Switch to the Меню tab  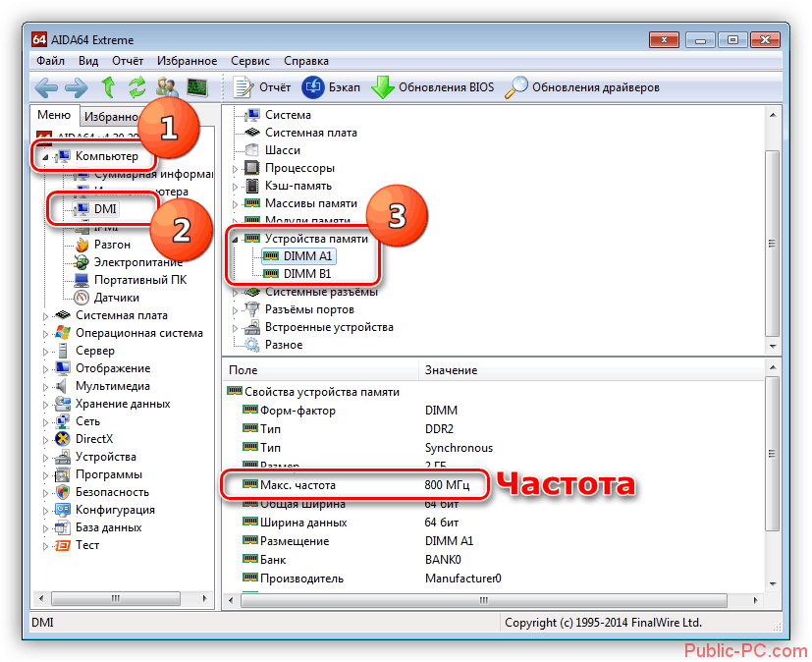[x=53, y=115]
